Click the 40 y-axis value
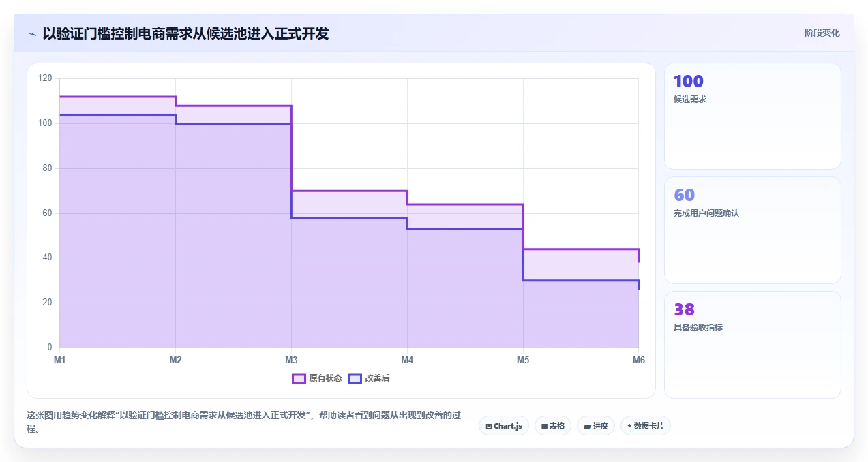 click(47, 258)
